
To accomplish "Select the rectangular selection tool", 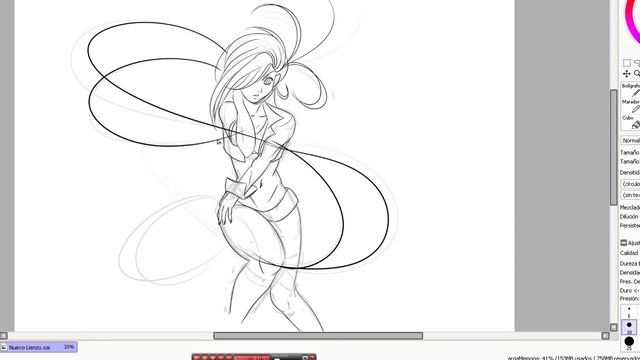I will [627, 62].
